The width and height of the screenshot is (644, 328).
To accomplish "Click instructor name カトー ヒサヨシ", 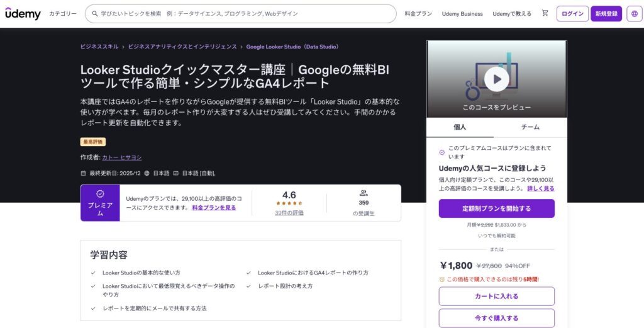I will (122, 157).
